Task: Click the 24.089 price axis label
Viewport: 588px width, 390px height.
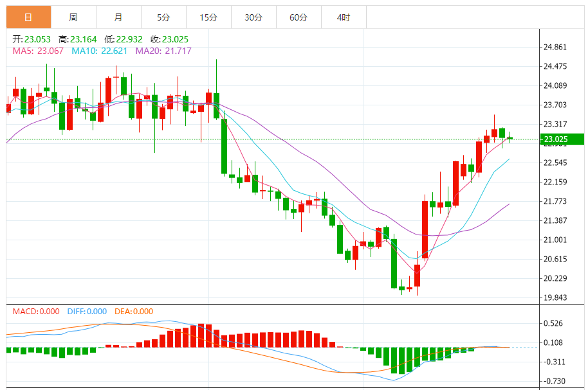Action: 555,85
